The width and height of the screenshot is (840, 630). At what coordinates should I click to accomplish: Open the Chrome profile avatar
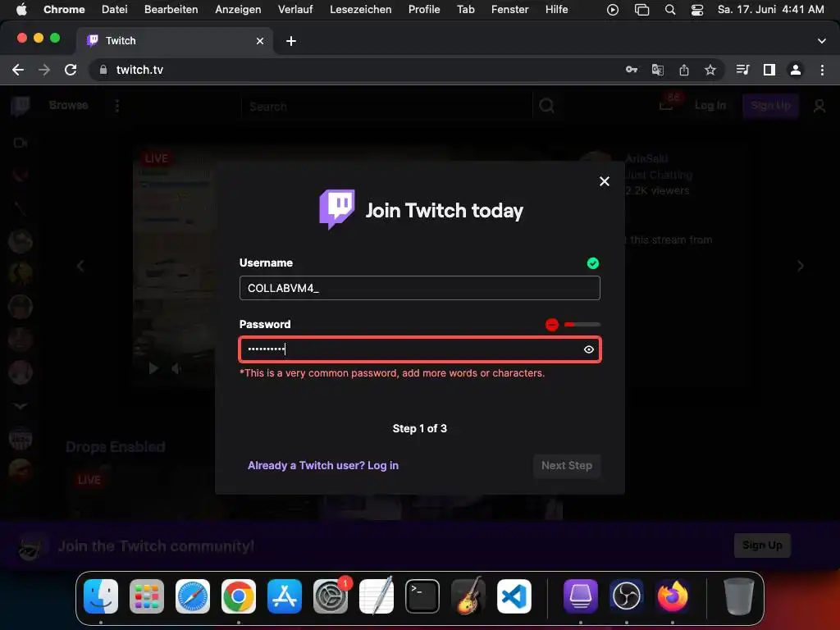(x=796, y=70)
